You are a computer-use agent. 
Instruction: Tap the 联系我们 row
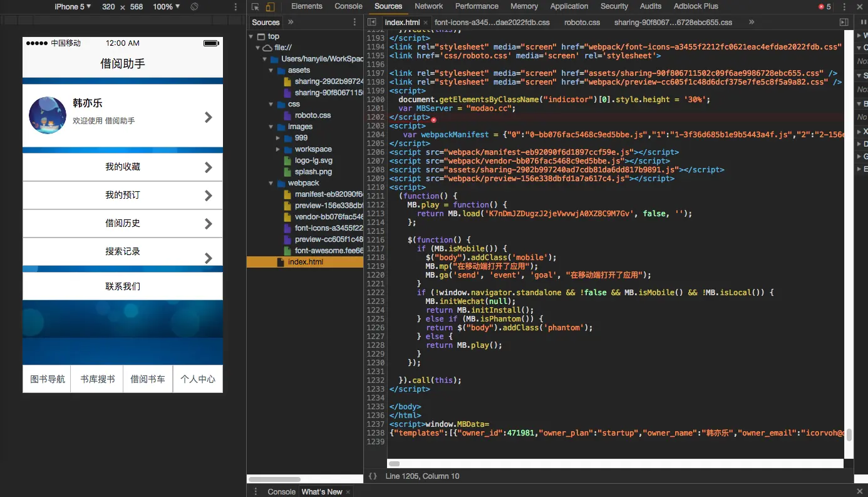coord(123,286)
